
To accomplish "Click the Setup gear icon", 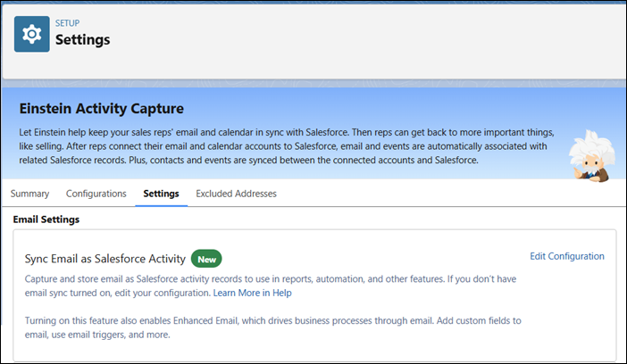I will pos(32,34).
